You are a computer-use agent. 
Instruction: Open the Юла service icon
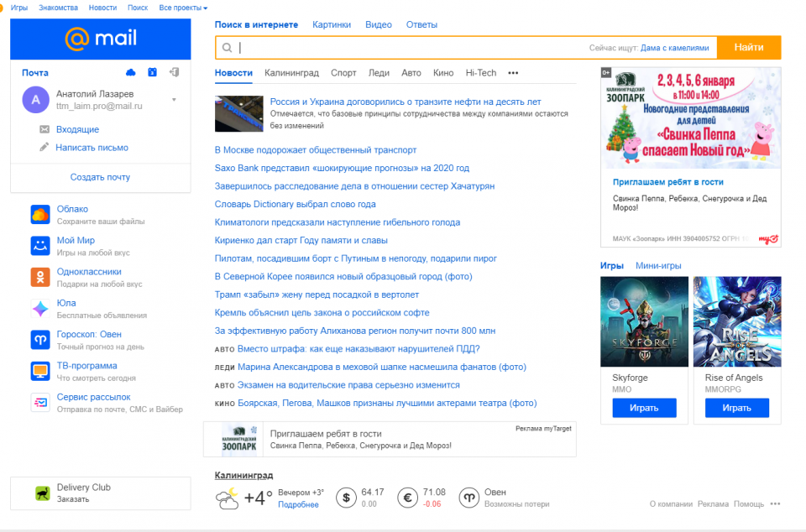(x=40, y=309)
